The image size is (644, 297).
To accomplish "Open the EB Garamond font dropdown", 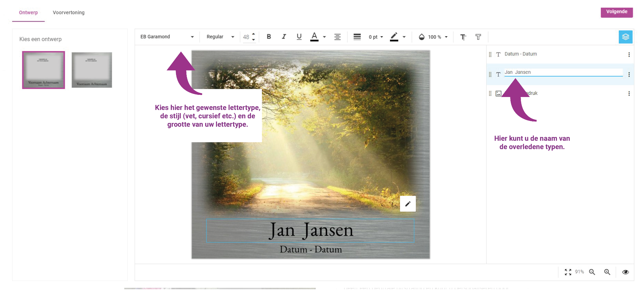I will click(x=167, y=37).
